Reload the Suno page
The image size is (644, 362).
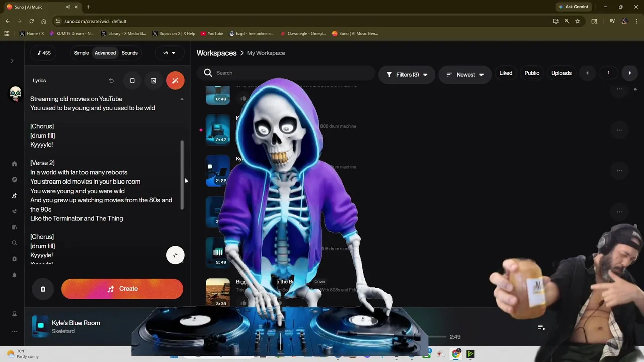tap(31, 21)
